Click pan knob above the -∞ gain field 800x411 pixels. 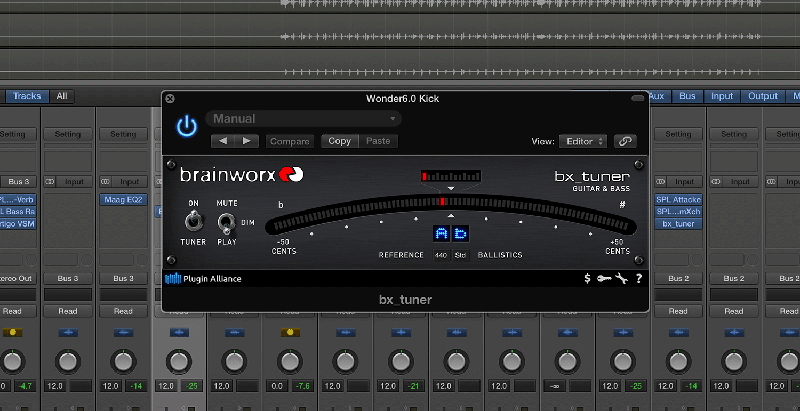point(567,362)
